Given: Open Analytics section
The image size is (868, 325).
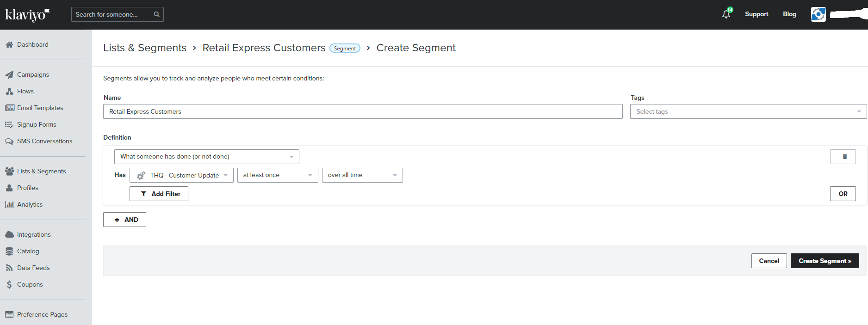Looking at the screenshot, I should pyautogui.click(x=30, y=204).
